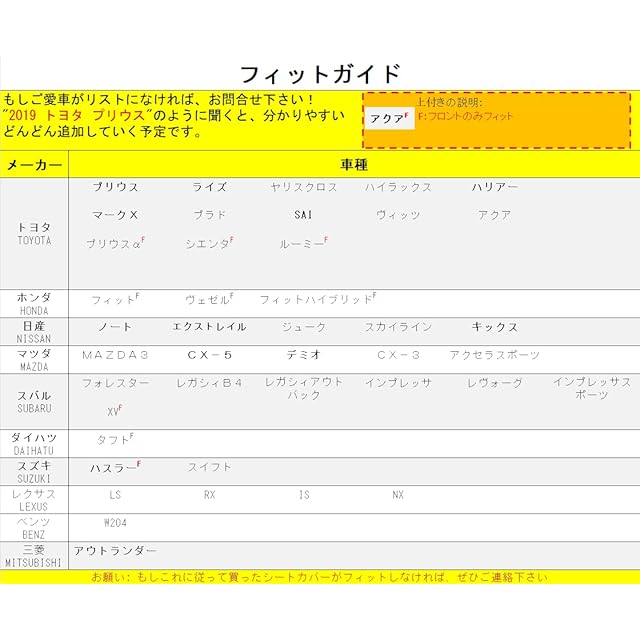Click the スバル SUBARU maker cell

(34, 401)
